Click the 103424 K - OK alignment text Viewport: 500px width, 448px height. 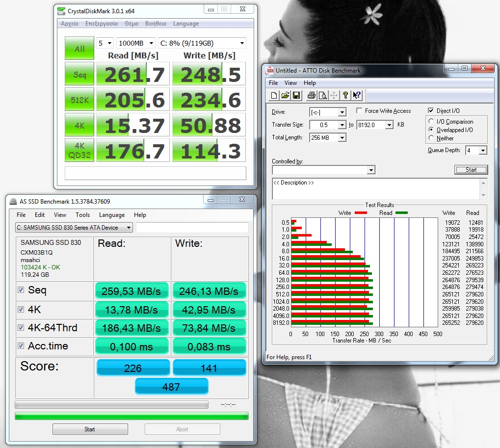40,267
